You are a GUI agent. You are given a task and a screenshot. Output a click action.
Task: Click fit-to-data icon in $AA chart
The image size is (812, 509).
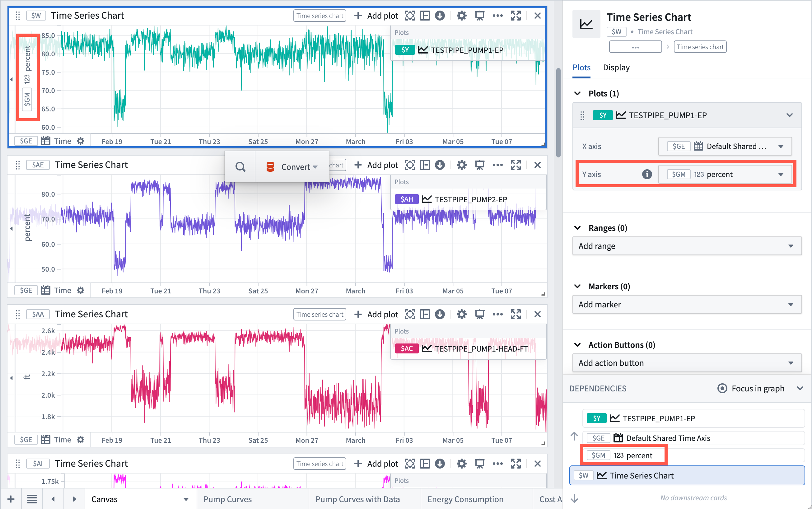tap(410, 315)
